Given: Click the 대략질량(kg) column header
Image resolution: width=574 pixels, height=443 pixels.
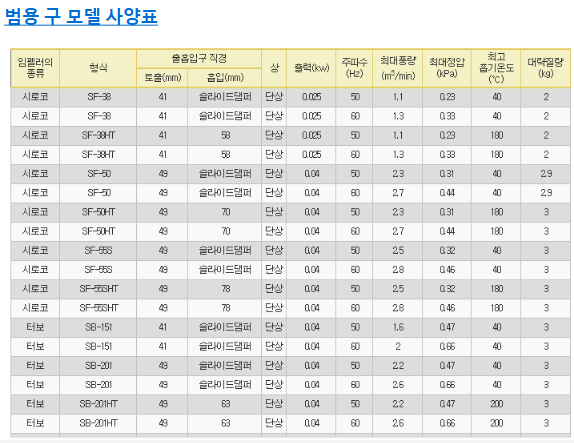Looking at the screenshot, I should (545, 68).
